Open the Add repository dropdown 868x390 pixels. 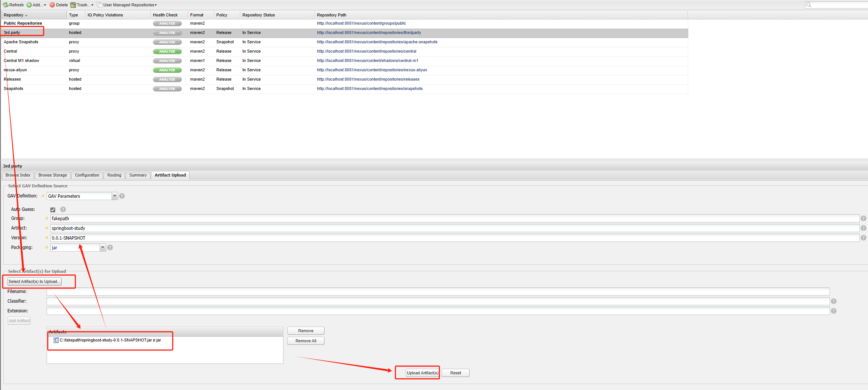pos(37,5)
